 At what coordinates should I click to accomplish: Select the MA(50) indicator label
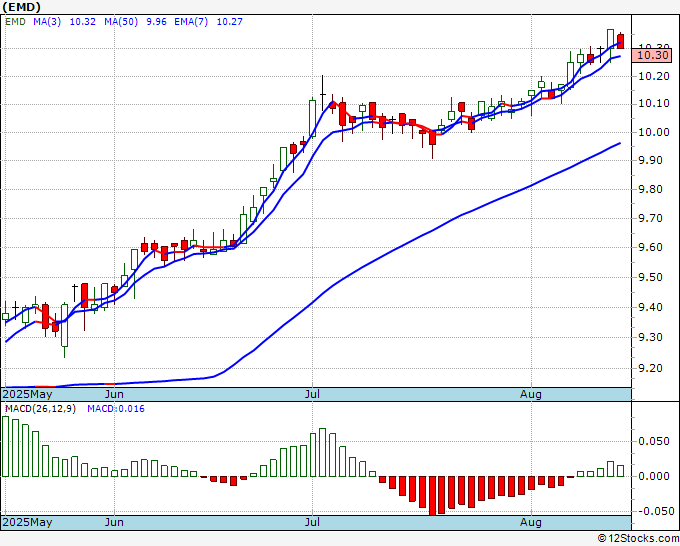pos(121,21)
